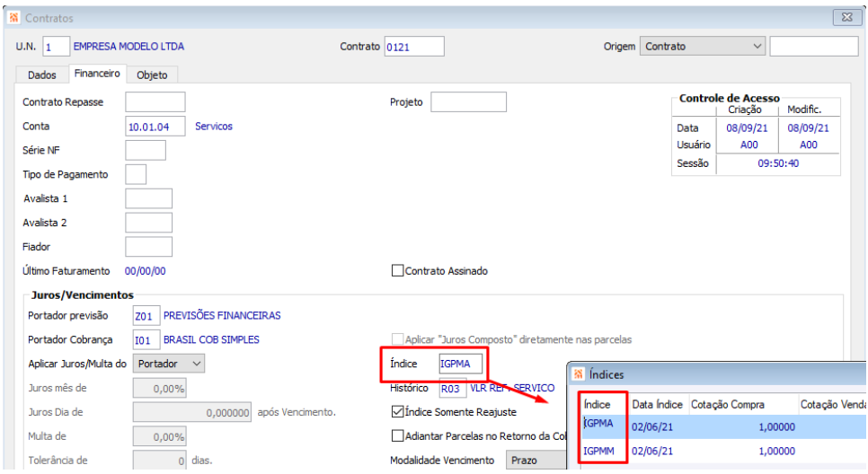Viewport: 868px width, 474px height.
Task: Open the Financeiro tab
Action: point(97,74)
